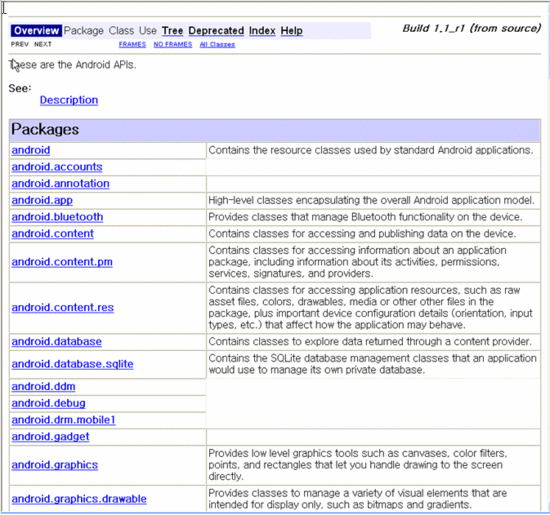Open the android.app package
The image size is (550, 515).
coord(42,200)
